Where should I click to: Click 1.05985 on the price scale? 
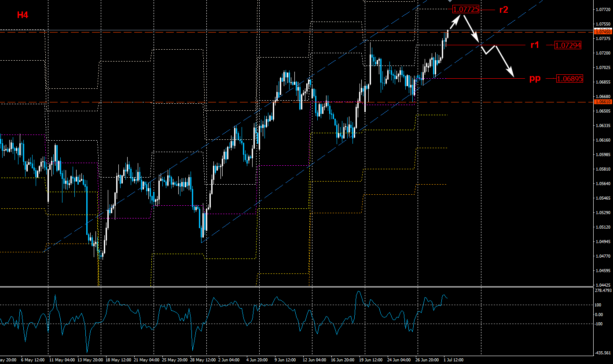603,154
